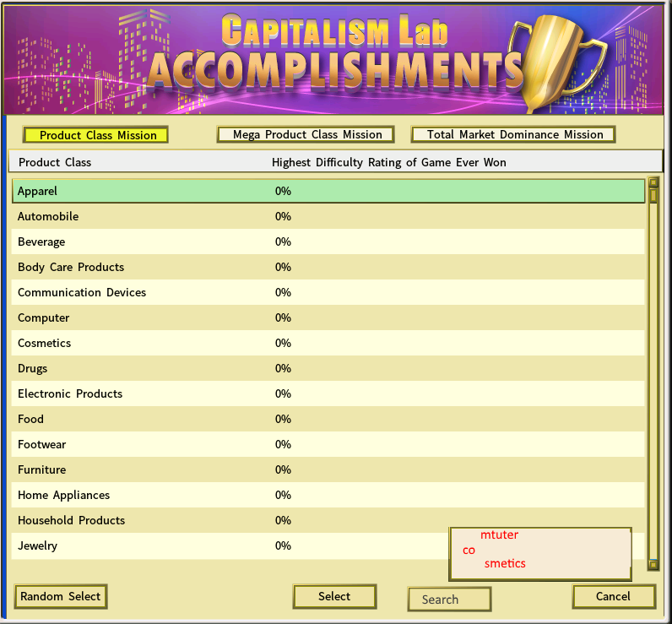Select the Electronic Products row
The image size is (672, 624).
[328, 393]
